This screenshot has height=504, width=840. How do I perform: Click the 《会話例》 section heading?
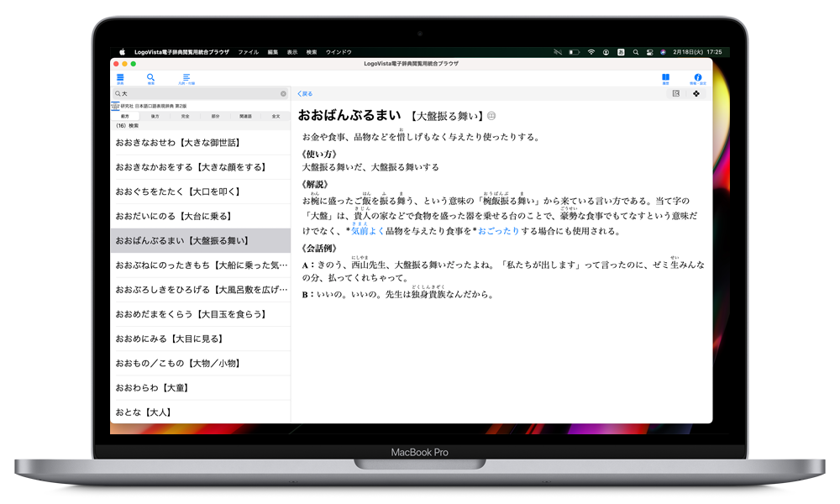tap(318, 249)
